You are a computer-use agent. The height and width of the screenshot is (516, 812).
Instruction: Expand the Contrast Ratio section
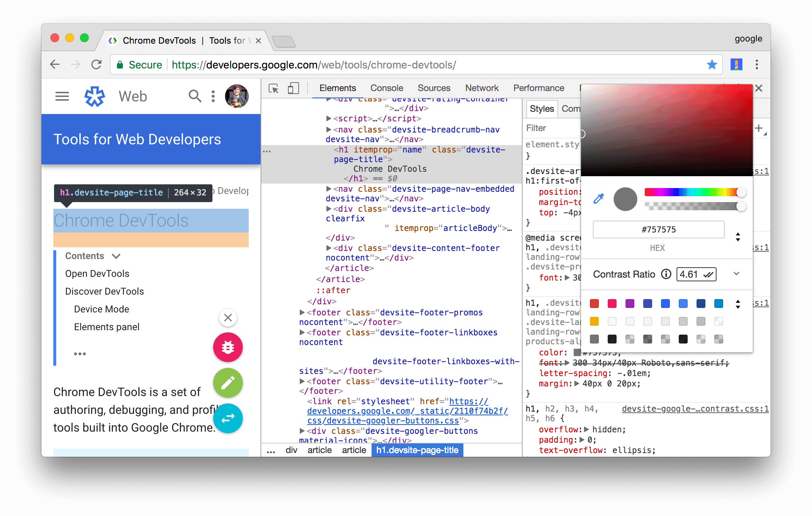(736, 274)
